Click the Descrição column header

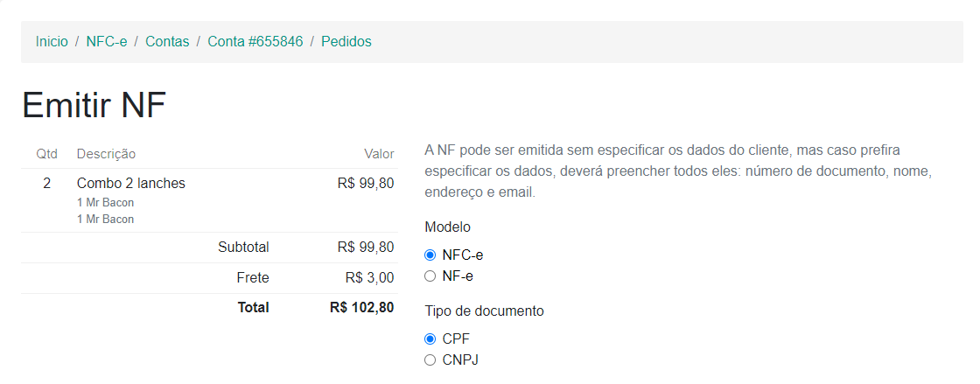click(106, 154)
